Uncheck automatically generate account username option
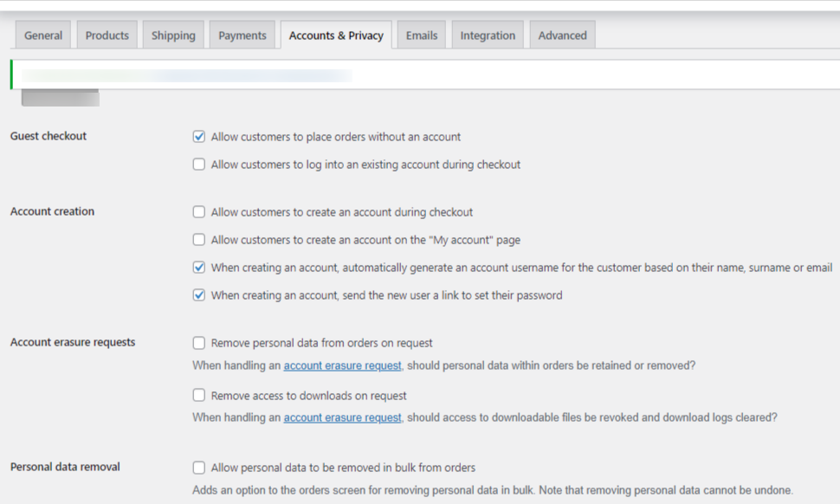Viewport: 840px width, 504px height. click(x=199, y=268)
